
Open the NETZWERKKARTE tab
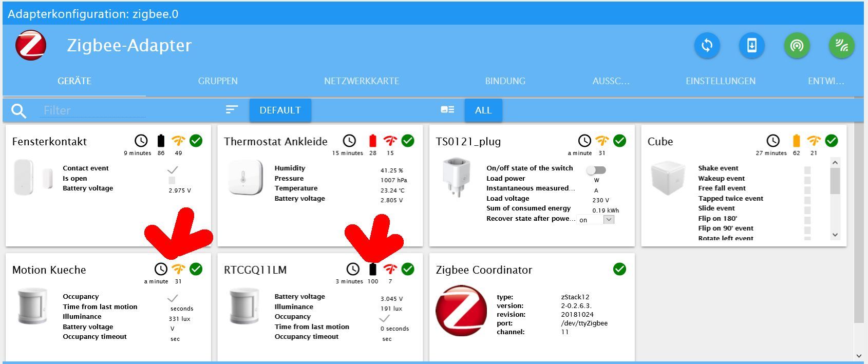coord(362,81)
